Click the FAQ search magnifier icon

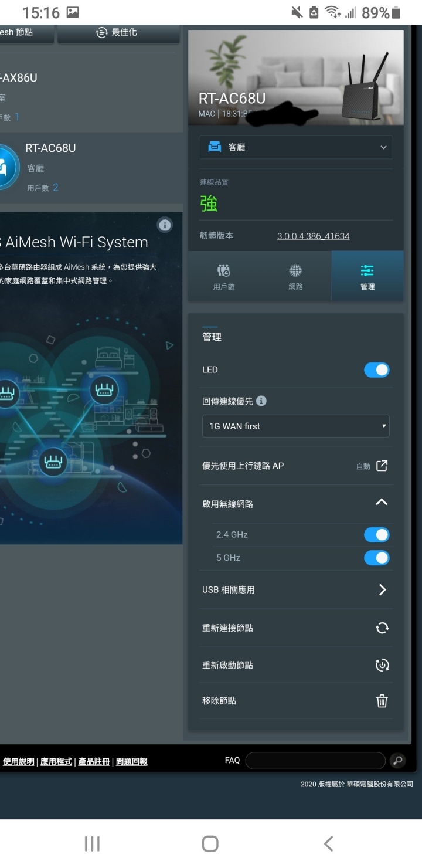397,761
